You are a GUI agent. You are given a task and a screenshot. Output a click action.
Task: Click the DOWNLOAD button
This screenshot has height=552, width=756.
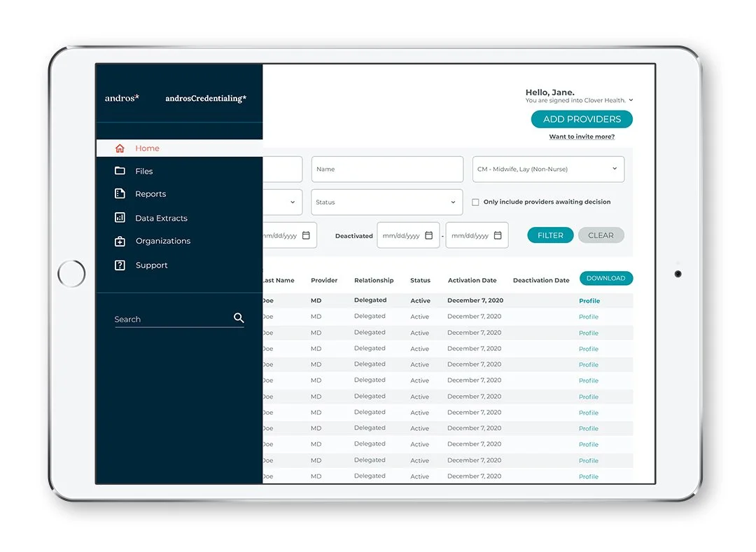(606, 278)
